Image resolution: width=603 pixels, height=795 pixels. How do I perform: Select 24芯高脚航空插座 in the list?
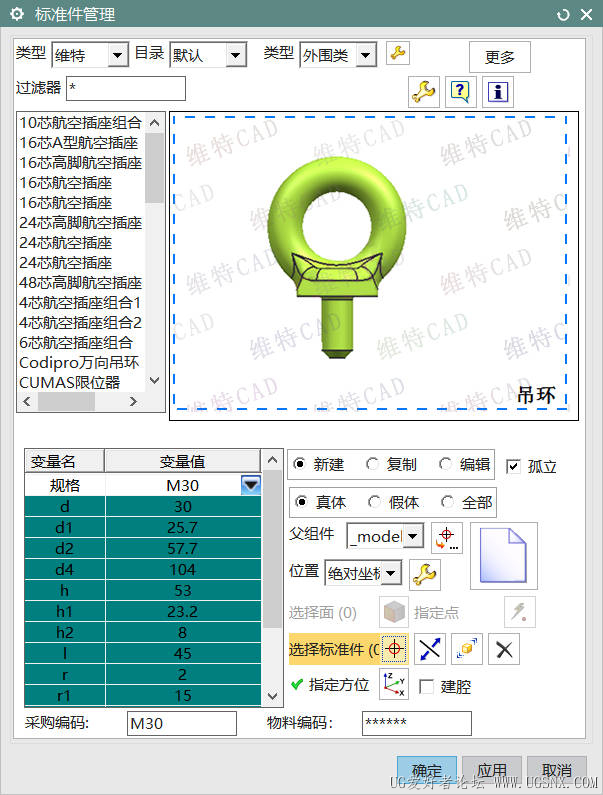pos(81,223)
